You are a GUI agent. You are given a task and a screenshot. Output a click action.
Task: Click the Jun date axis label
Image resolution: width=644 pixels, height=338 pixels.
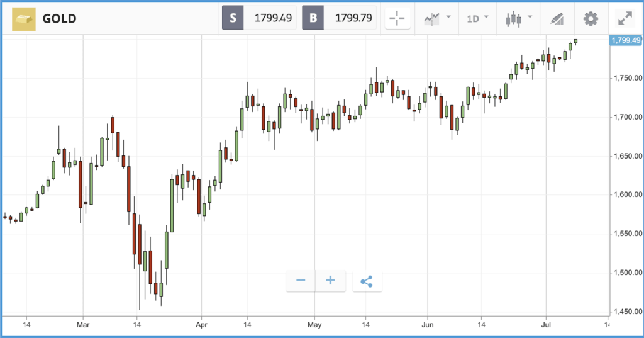click(x=428, y=325)
